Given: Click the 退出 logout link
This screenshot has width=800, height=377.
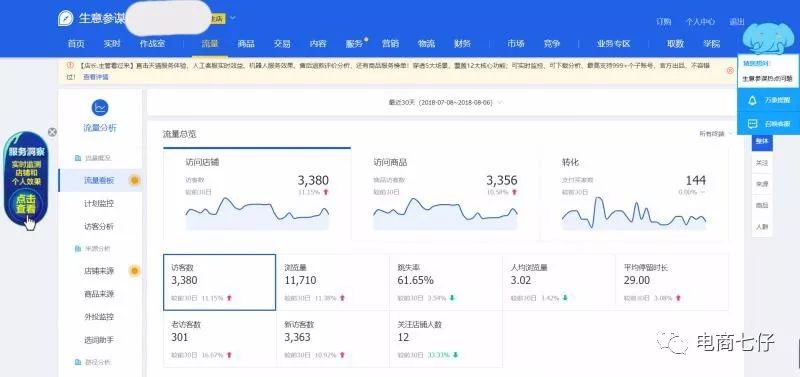Looking at the screenshot, I should point(737,22).
